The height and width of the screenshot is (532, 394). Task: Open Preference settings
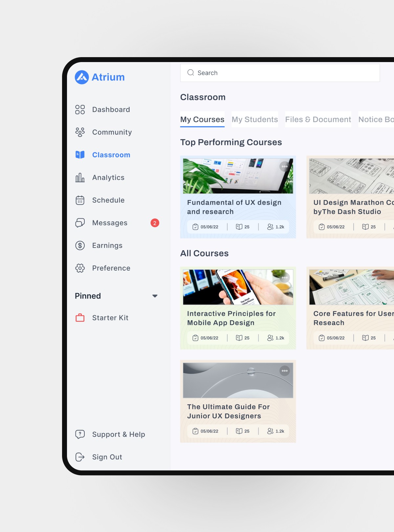(x=111, y=268)
